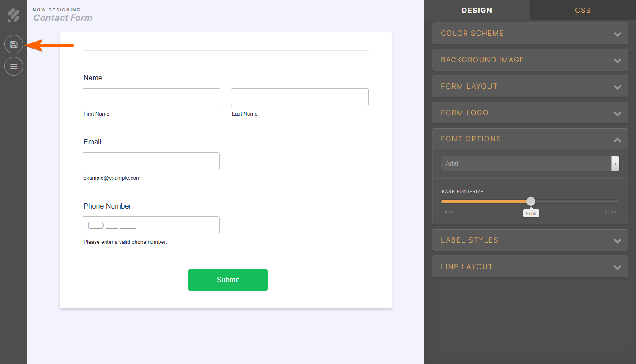Click the save form icon
Screen dimensions: 636x364
[13, 44]
